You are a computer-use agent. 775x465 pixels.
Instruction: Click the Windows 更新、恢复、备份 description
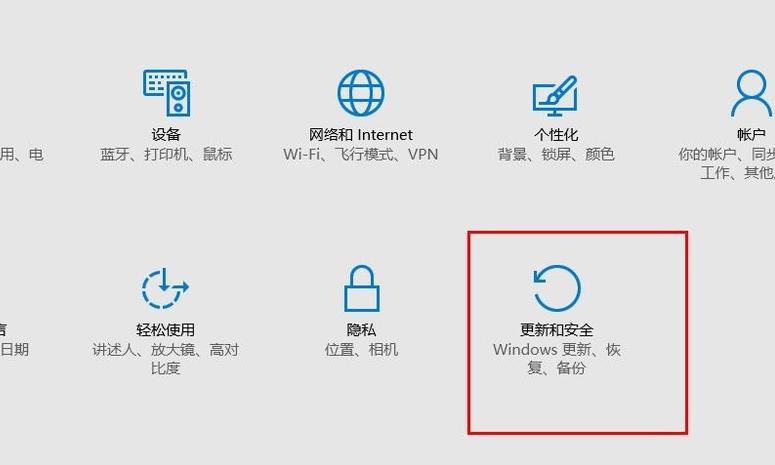pos(557,359)
